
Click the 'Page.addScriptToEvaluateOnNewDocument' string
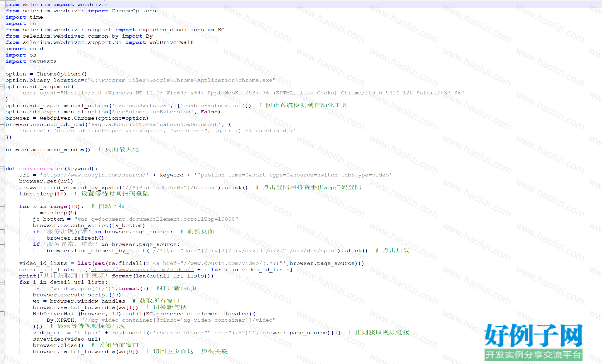(154, 124)
